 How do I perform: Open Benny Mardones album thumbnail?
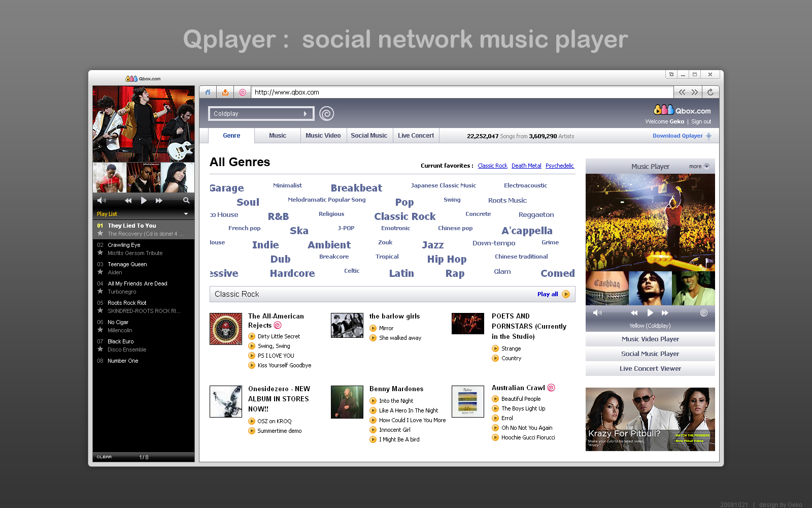click(347, 402)
